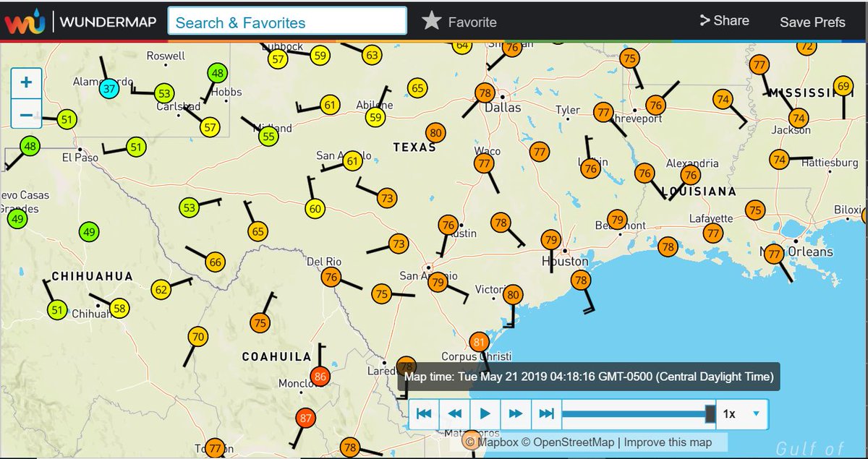Select the 80 station near Victoria
The height and width of the screenshot is (459, 868).
click(514, 294)
